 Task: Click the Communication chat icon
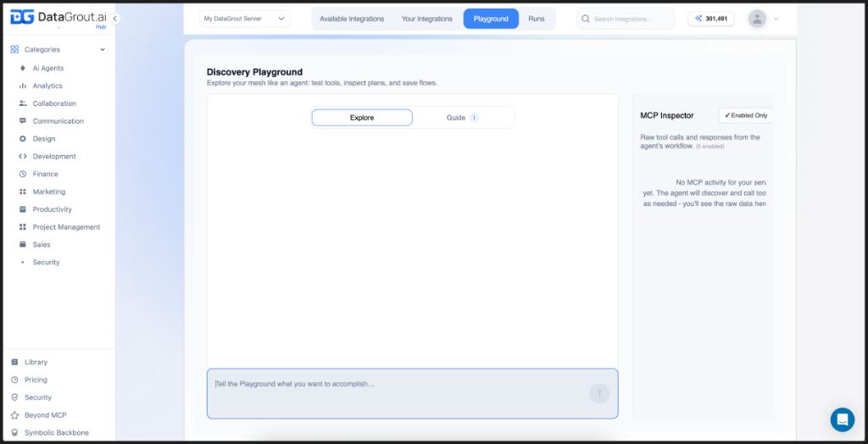click(23, 121)
